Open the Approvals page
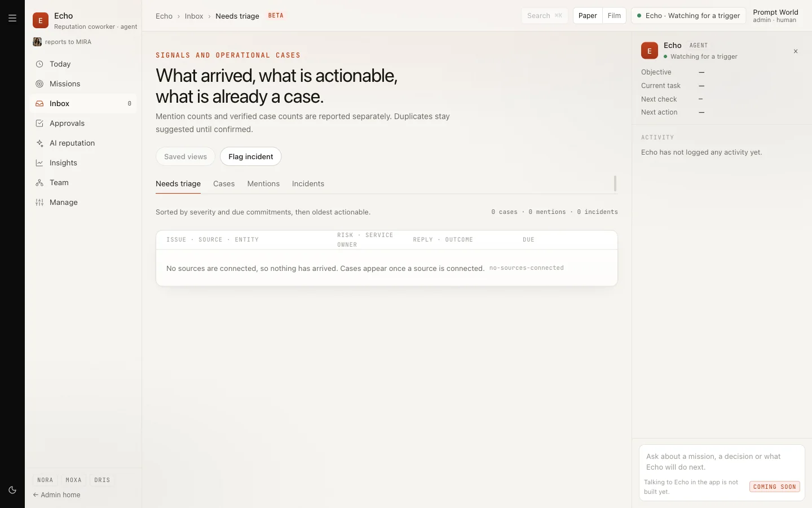 click(x=83, y=124)
